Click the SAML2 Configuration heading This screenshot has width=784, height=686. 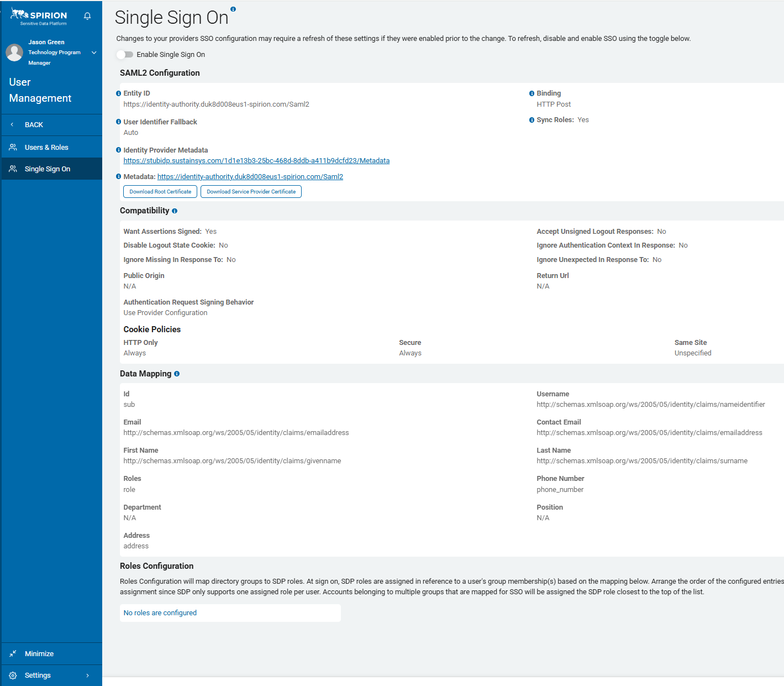coord(160,73)
